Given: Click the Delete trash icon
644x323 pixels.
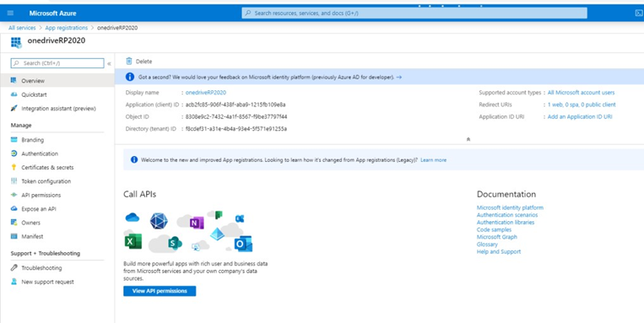Looking at the screenshot, I should coord(129,62).
